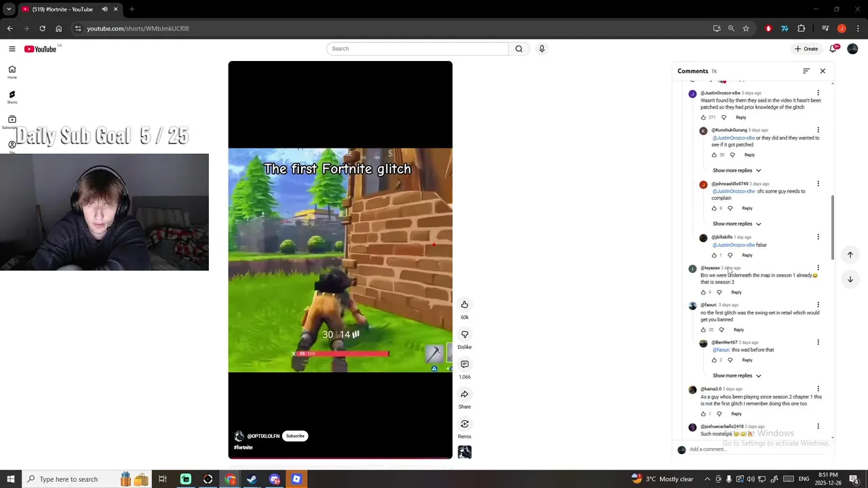Click the YouTube search box
Viewport: 868px width, 488px height.
pyautogui.click(x=417, y=49)
